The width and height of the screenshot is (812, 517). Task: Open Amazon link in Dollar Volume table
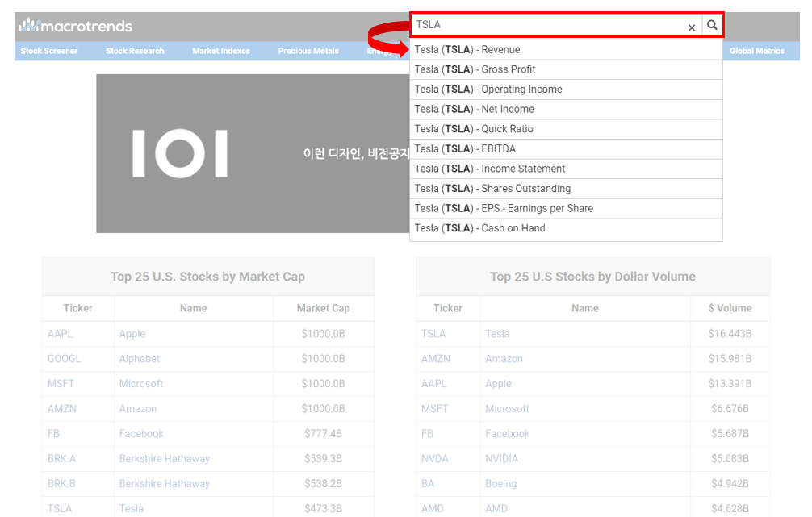pyautogui.click(x=504, y=359)
